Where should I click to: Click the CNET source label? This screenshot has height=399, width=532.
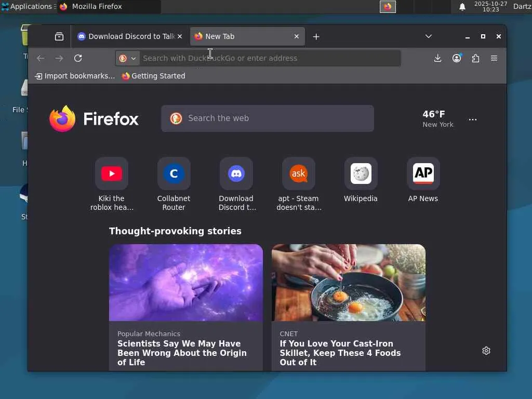(289, 334)
